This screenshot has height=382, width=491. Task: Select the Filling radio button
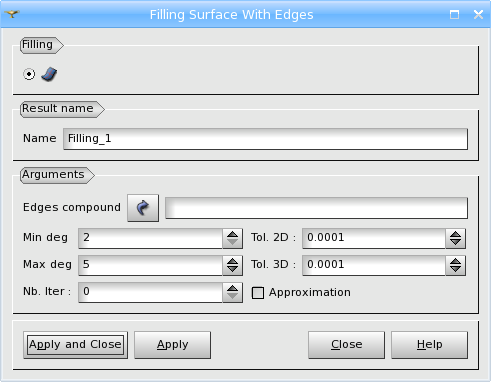point(29,74)
